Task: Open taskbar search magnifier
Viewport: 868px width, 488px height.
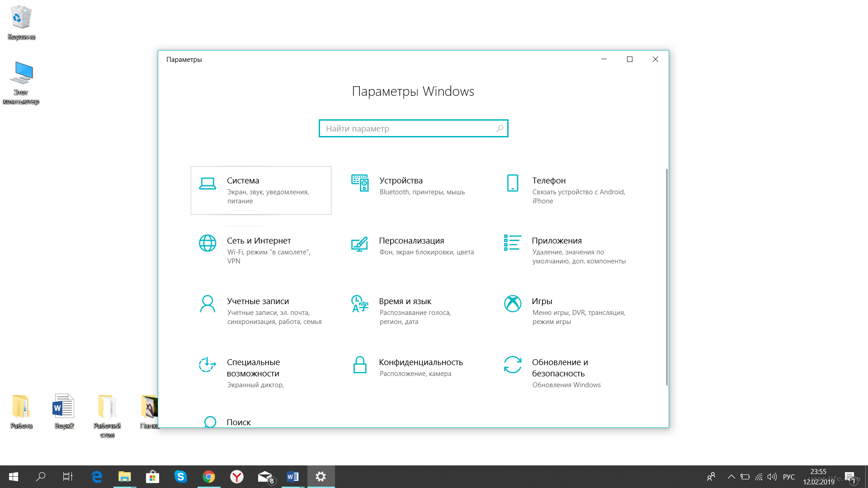Action: coord(41,477)
